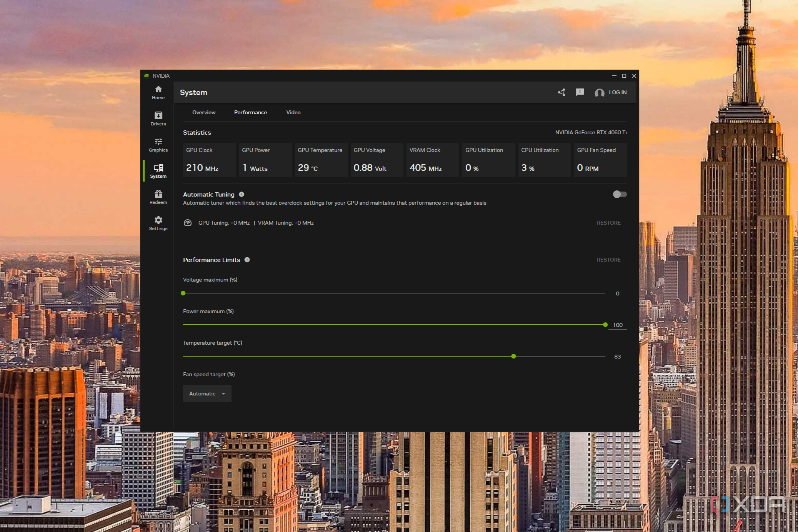The width and height of the screenshot is (798, 532).
Task: Click the Power maximum value field
Action: (x=618, y=325)
